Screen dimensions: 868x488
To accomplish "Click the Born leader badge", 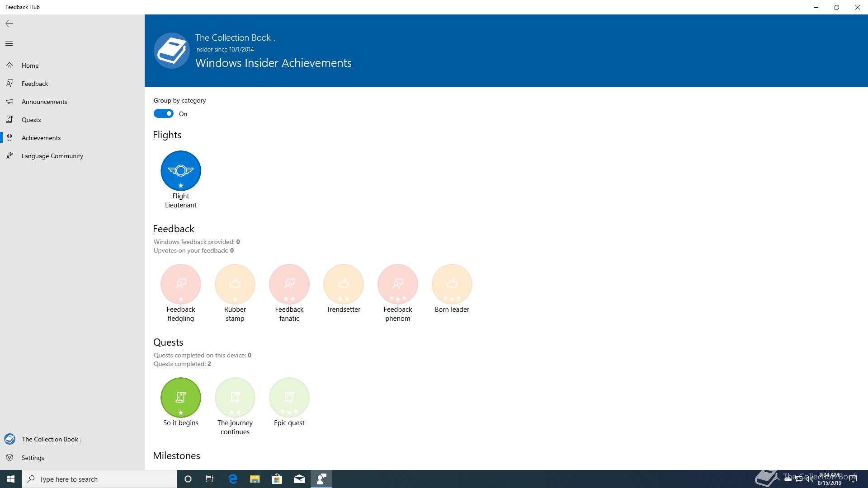I will [452, 284].
